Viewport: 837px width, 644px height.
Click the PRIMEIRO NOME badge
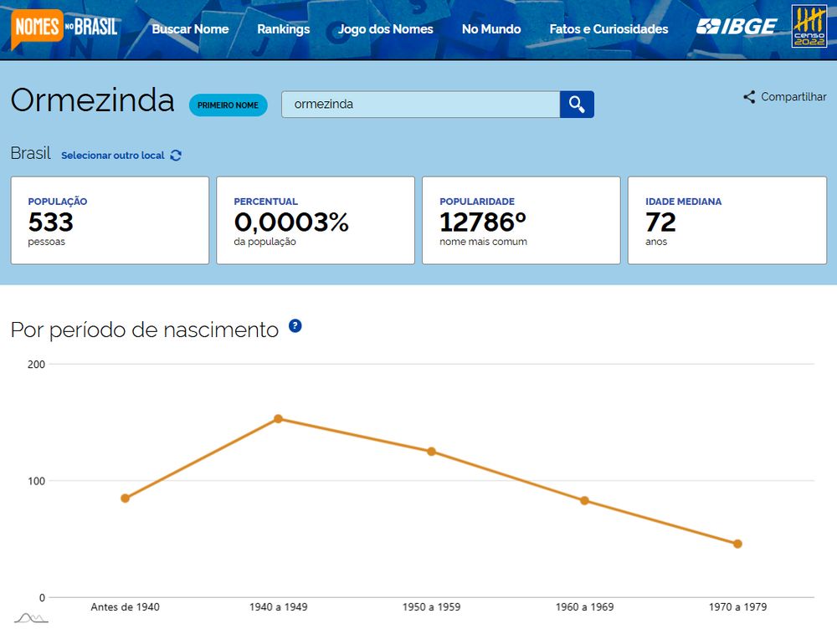(x=228, y=105)
